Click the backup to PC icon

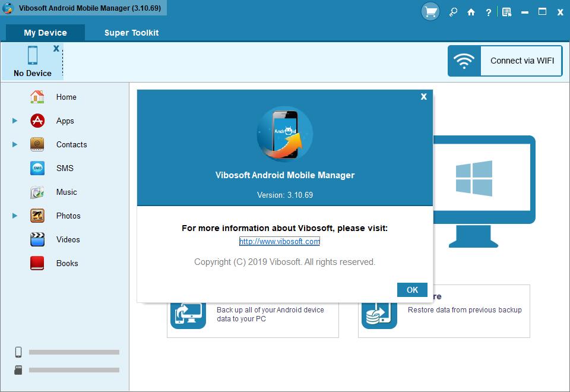pos(188,315)
